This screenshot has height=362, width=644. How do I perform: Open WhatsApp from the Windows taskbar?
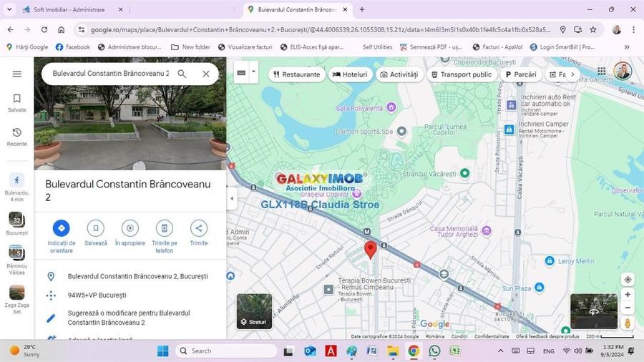(434, 351)
